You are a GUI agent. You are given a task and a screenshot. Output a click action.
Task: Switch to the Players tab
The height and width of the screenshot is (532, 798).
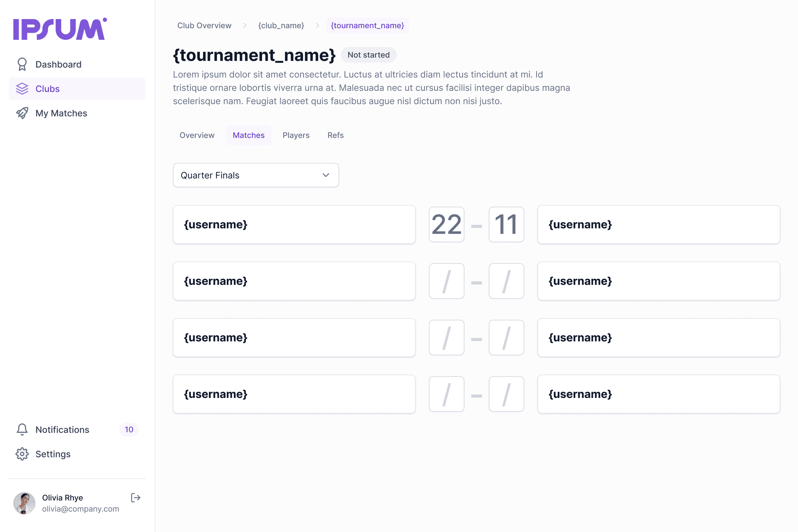(296, 135)
